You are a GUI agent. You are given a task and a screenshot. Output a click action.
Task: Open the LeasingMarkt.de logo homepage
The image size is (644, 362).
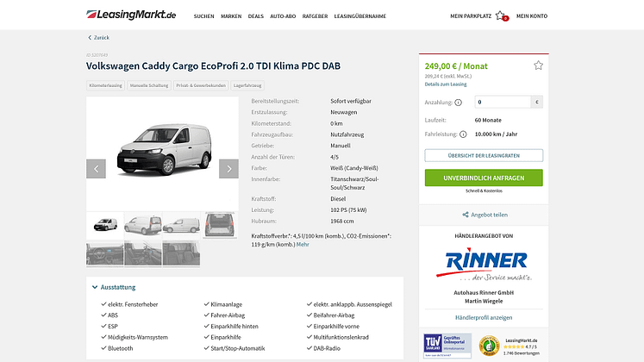[131, 15]
